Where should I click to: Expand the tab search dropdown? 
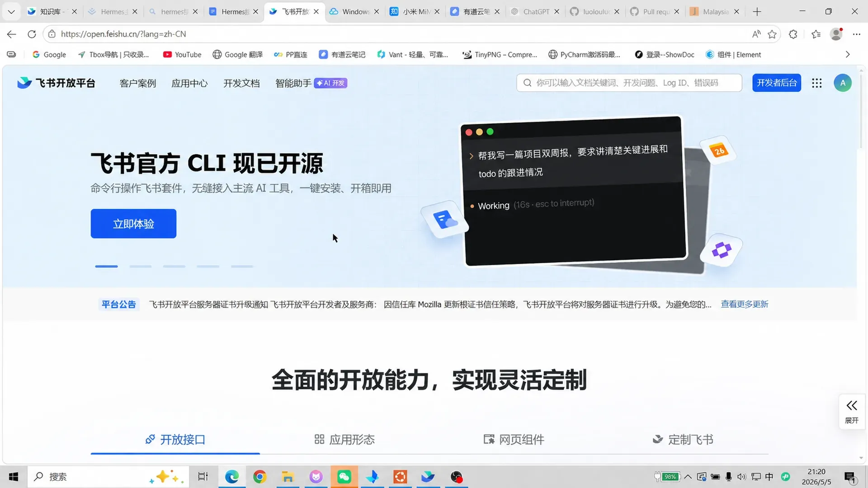click(11, 12)
